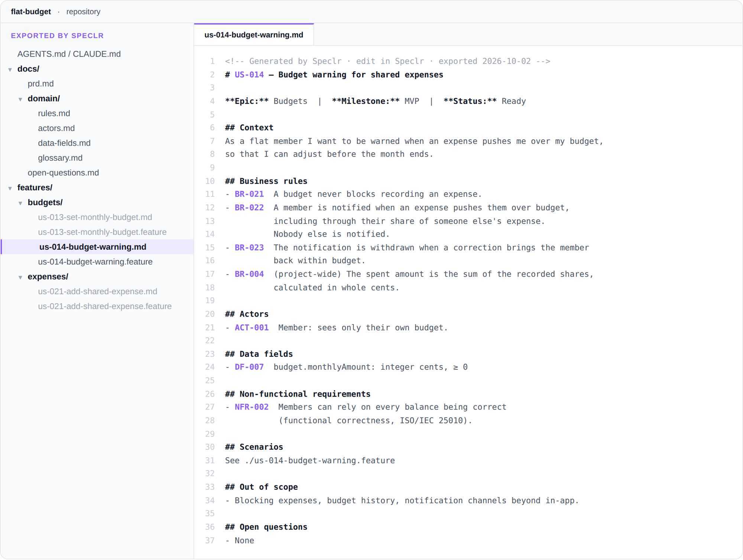Click the 'Generated by Speclr' comment line
The width and height of the screenshot is (743, 560).
click(x=387, y=61)
